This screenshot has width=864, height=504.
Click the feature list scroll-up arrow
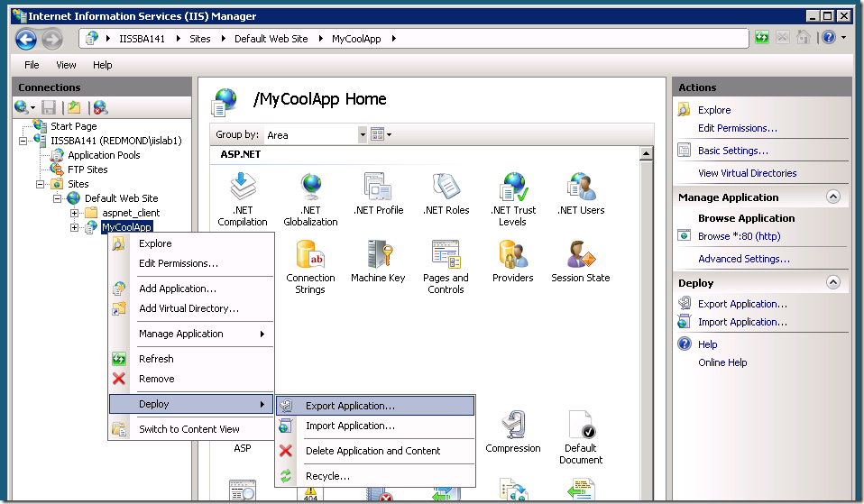647,153
